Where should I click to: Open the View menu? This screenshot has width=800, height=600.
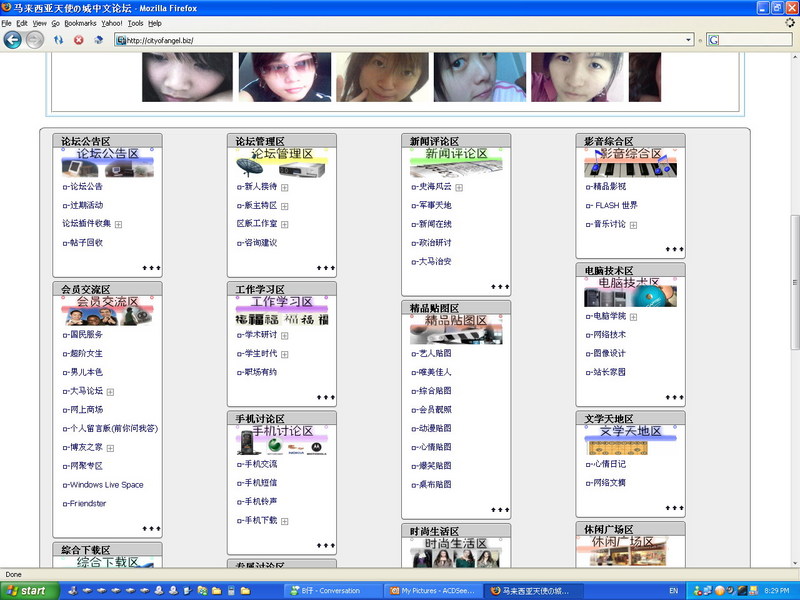39,23
